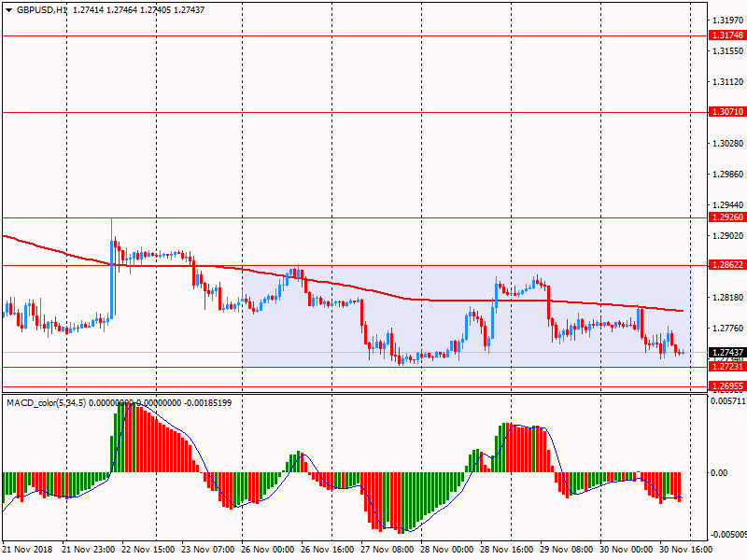Viewport: 747px width, 560px height.
Task: Select the 1.29260 red price label
Action: point(726,217)
